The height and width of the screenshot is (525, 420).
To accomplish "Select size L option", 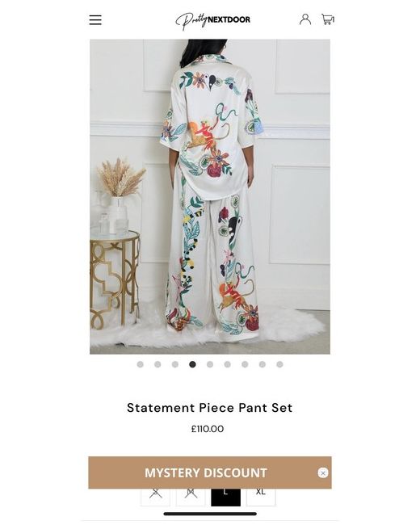I will [x=225, y=497].
